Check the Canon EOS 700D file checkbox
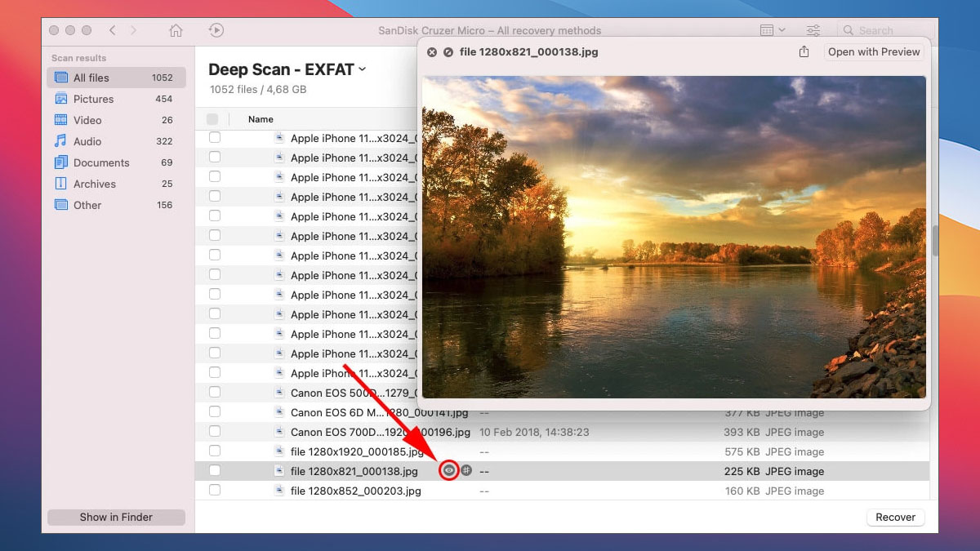This screenshot has width=980, height=551. point(215,432)
